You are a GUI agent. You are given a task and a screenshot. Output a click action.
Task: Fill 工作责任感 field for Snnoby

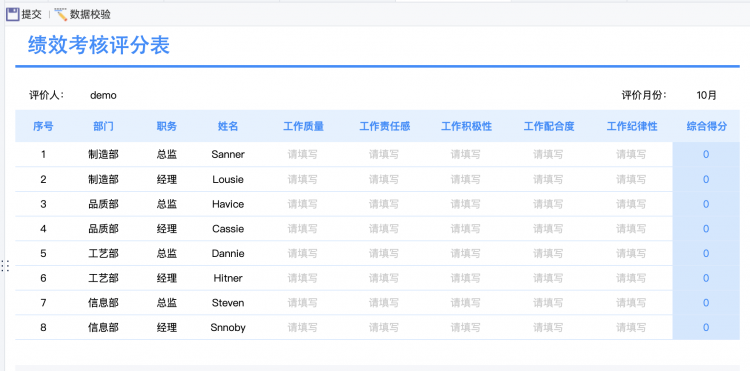click(384, 328)
